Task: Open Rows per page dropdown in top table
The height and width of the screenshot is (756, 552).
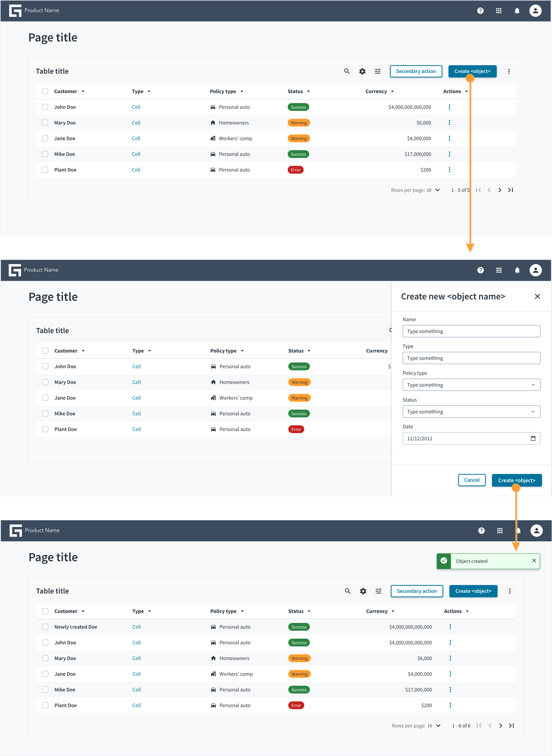Action: coord(433,190)
